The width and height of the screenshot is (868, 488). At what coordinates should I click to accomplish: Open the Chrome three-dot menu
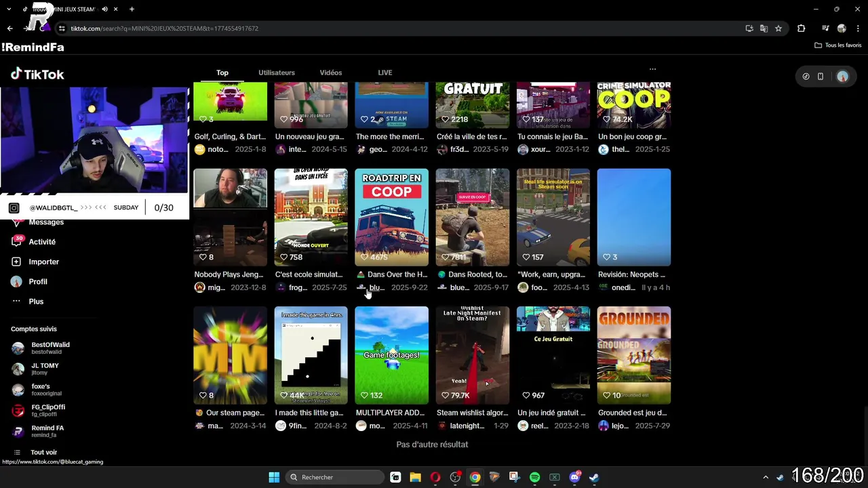click(857, 28)
